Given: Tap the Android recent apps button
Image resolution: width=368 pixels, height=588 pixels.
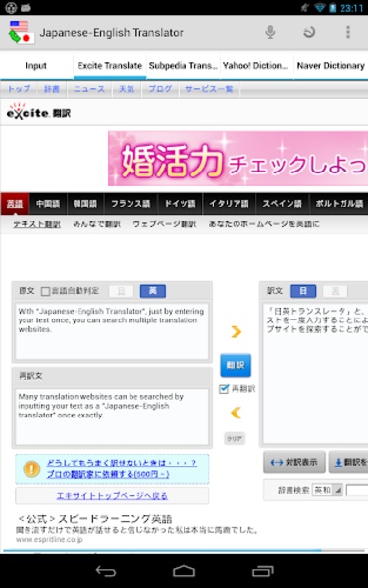Looking at the screenshot, I should tap(262, 571).
